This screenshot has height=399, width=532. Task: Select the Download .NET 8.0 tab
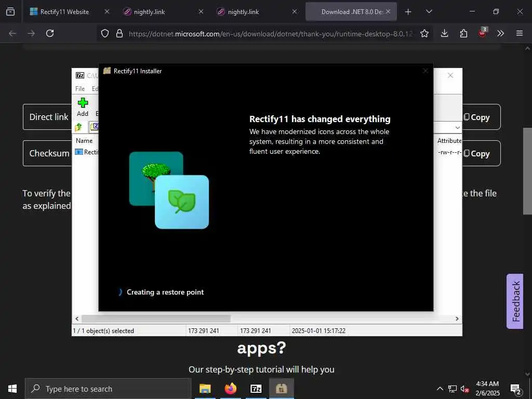coord(352,11)
